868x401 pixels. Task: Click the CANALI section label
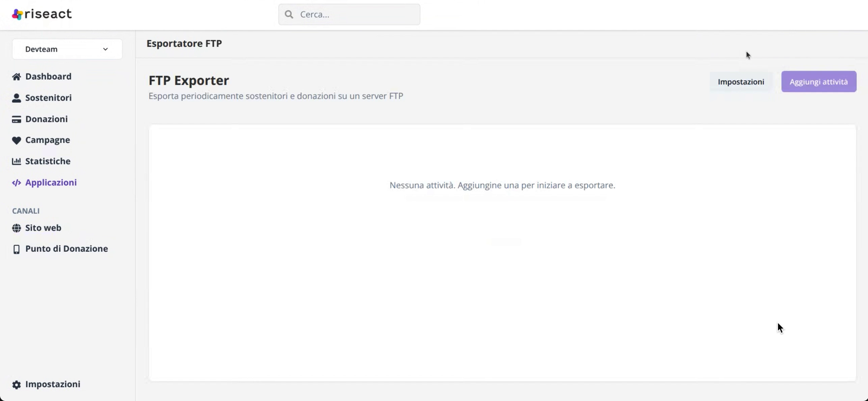[26, 211]
